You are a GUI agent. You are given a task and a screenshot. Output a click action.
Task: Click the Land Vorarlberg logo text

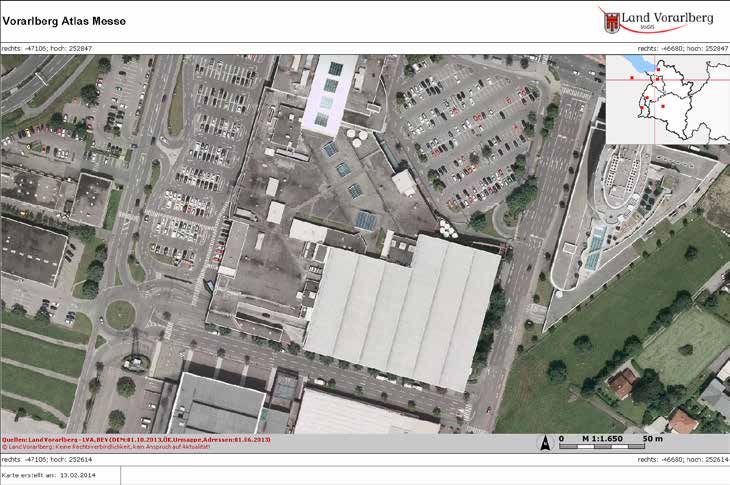[666, 19]
